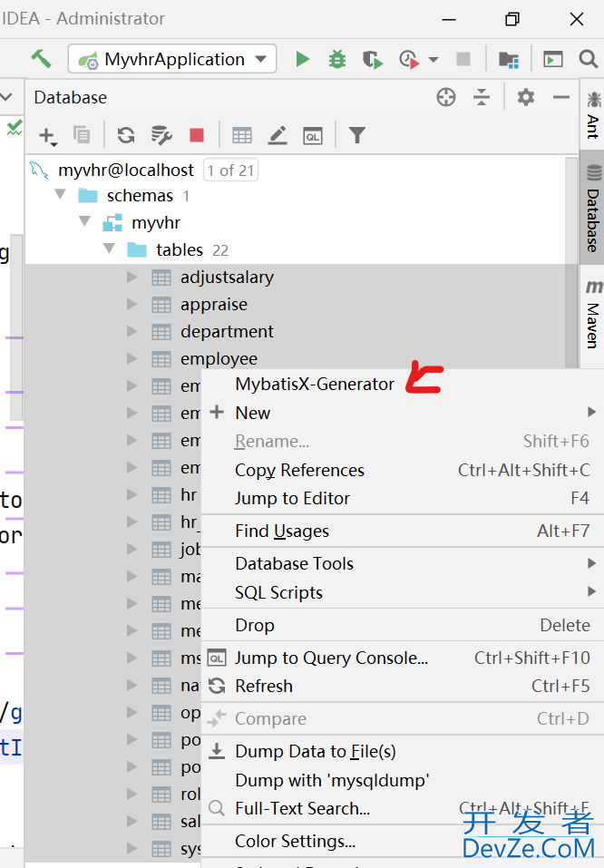The image size is (604, 868).
Task: Expand the adjustsalary table
Action: 132,277
